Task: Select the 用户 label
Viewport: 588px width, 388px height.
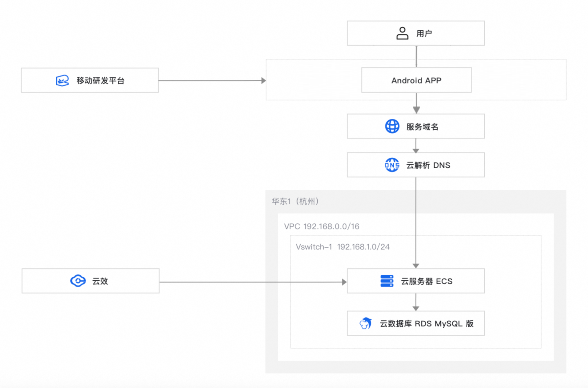Action: 424,33
